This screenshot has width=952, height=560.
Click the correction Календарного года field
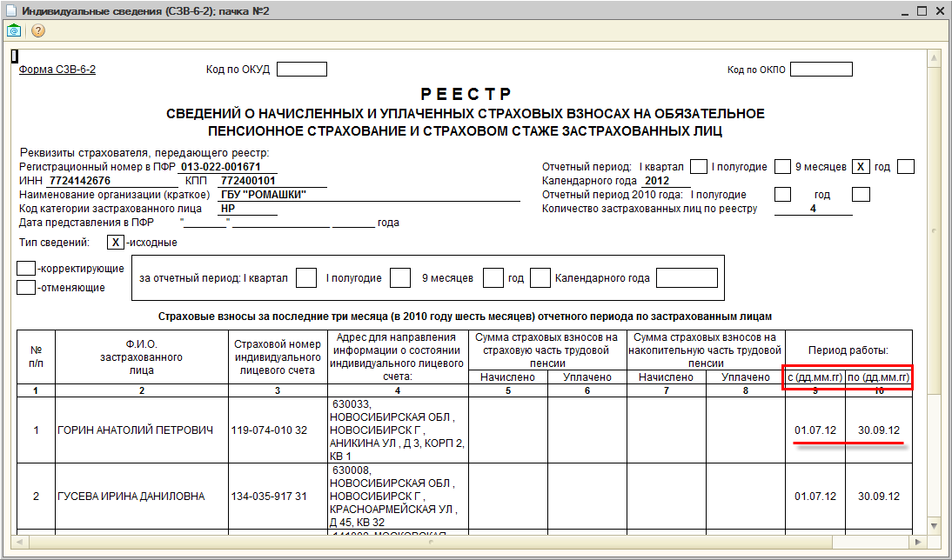[687, 278]
